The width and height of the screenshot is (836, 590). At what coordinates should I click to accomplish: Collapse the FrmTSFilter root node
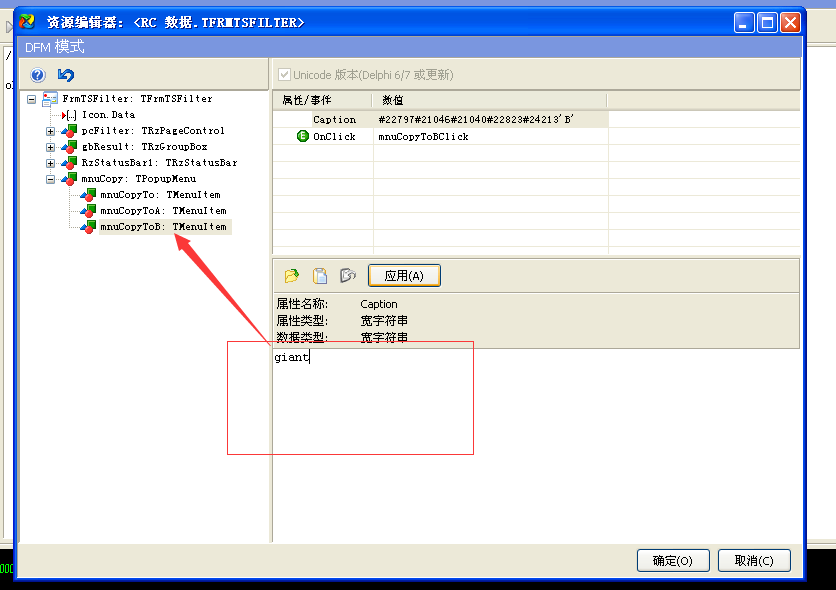pos(32,99)
